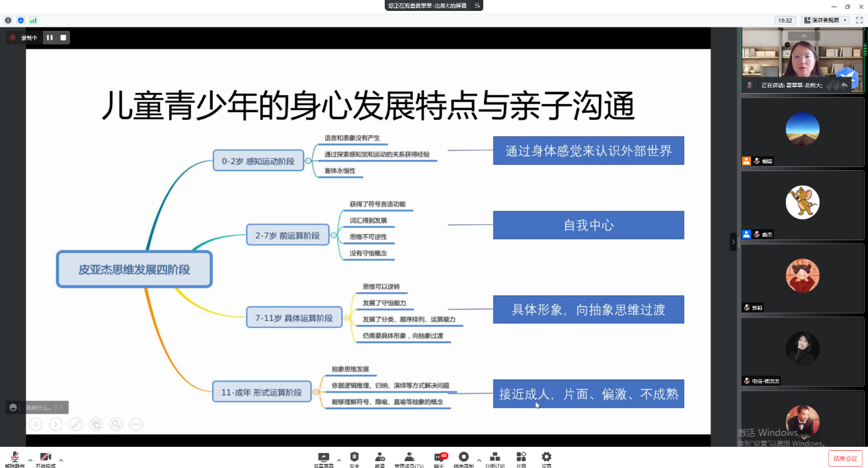Unmute the microphone (解除静音)
This screenshot has width=868, height=468.
pyautogui.click(x=14, y=458)
